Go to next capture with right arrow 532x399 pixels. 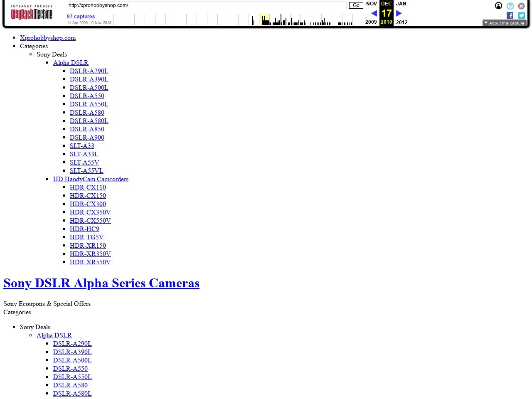(399, 13)
